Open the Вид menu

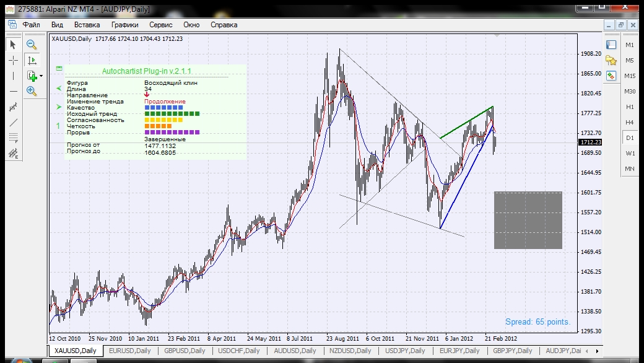(57, 25)
